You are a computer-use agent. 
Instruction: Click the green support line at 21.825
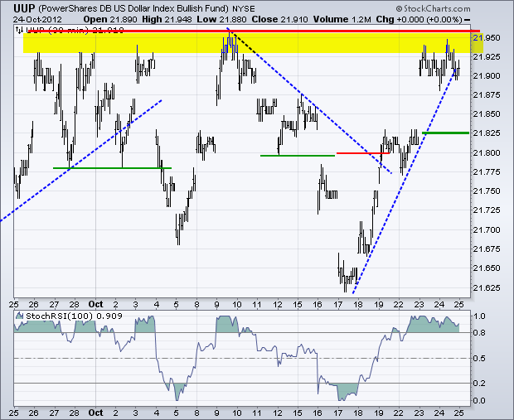point(445,133)
